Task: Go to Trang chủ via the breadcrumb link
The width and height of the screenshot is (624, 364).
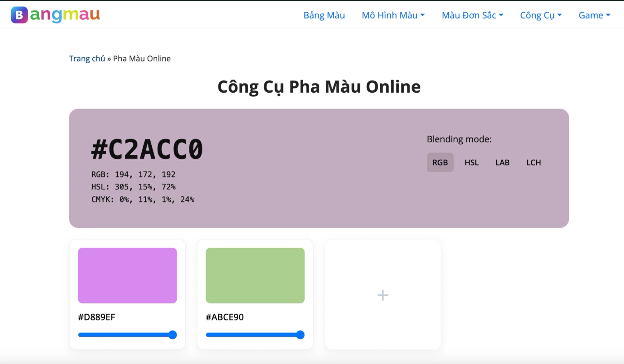Action: 86,58
